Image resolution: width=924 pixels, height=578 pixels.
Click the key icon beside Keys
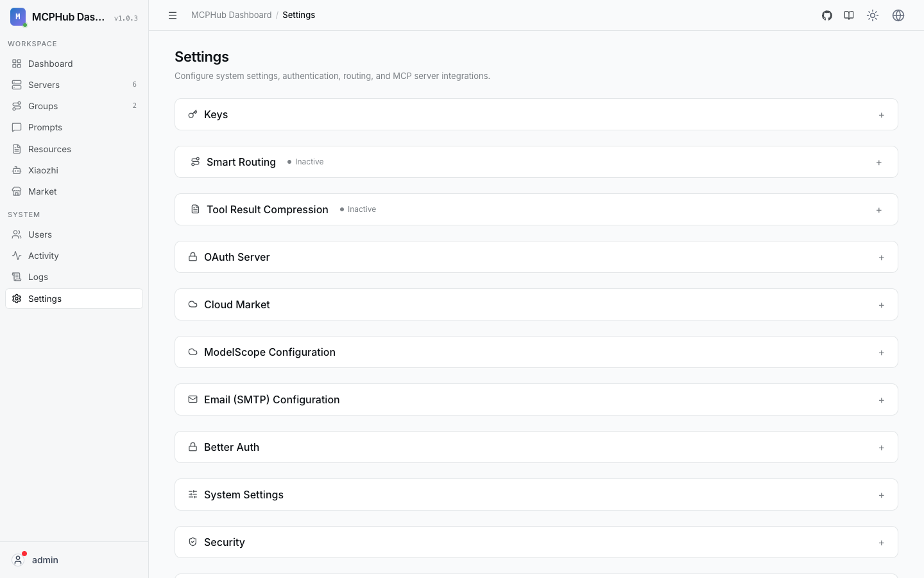[x=193, y=114]
